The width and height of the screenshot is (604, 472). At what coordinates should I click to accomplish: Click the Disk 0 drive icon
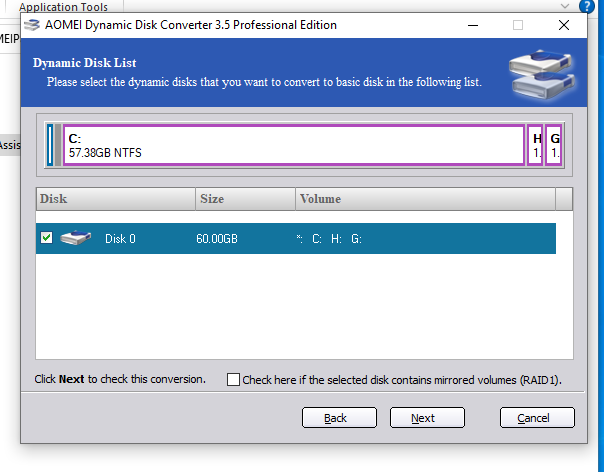pos(76,238)
